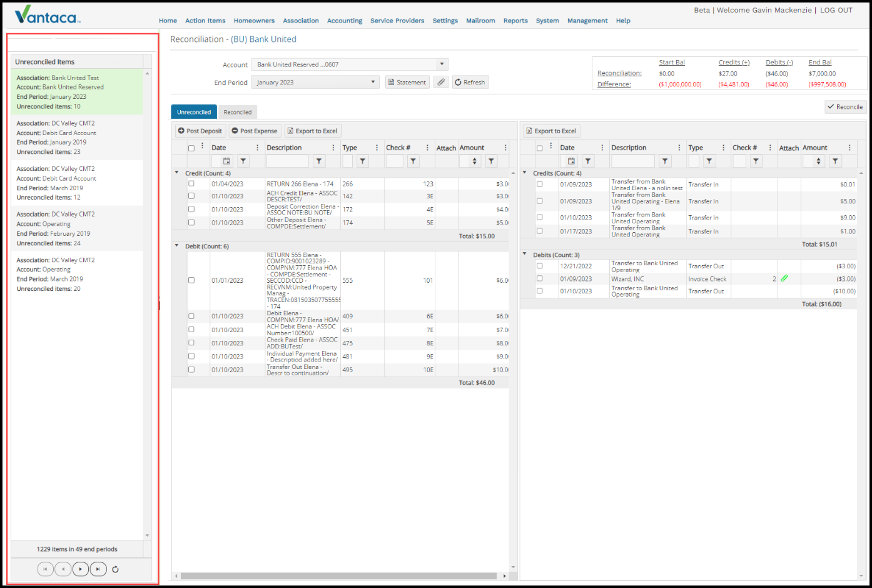
Task: Tick checkbox for 01/01/2023 RETURN 555 Elena row
Action: point(191,280)
